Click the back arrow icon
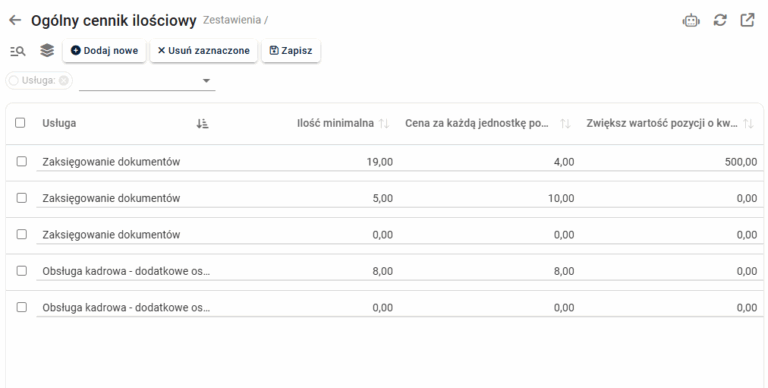This screenshot has height=388, width=768. (x=15, y=20)
